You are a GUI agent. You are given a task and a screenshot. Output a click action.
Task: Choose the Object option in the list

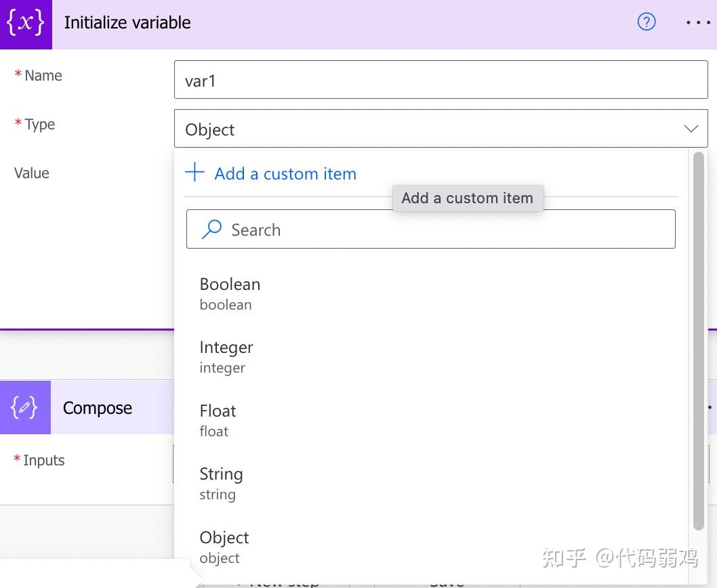(224, 547)
